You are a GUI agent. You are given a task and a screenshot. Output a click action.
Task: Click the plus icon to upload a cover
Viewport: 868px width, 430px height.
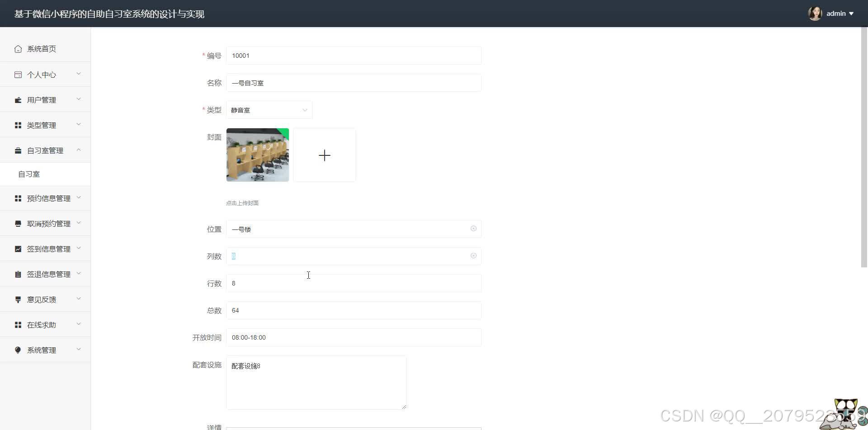click(x=325, y=155)
